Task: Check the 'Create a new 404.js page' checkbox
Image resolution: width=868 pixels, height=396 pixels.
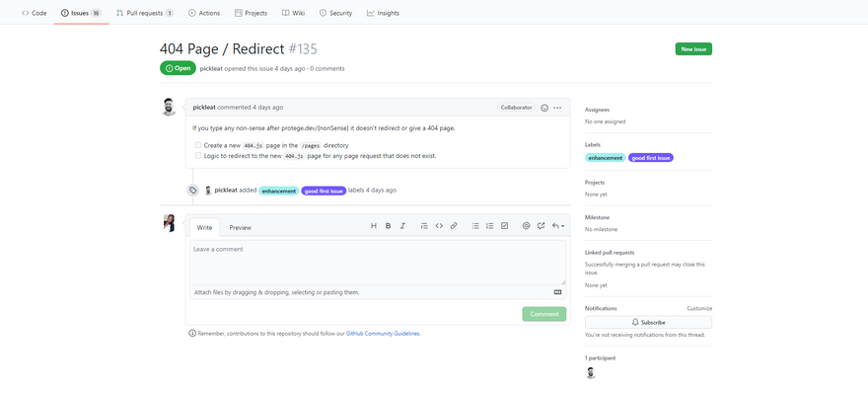Action: [x=198, y=145]
